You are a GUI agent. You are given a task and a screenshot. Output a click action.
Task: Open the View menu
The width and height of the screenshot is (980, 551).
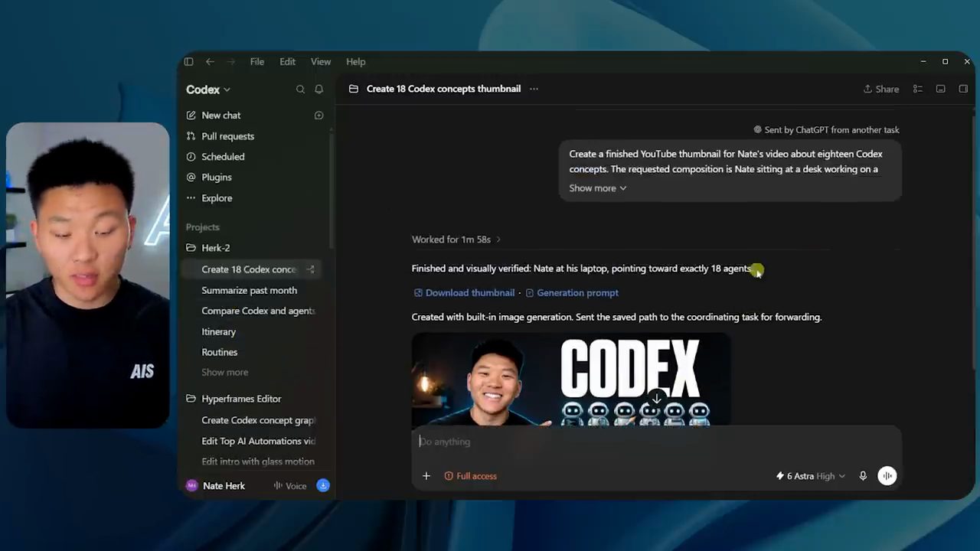[x=321, y=62]
